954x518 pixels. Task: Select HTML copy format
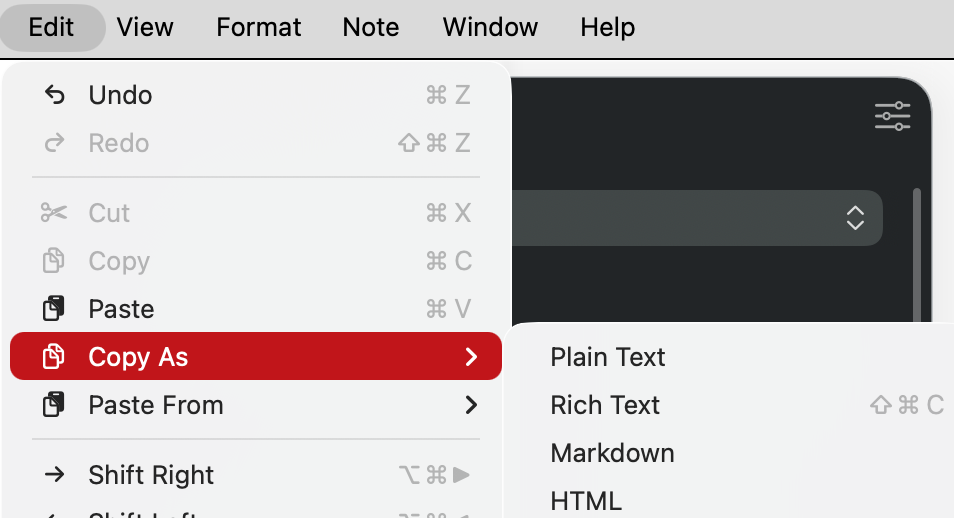(586, 501)
